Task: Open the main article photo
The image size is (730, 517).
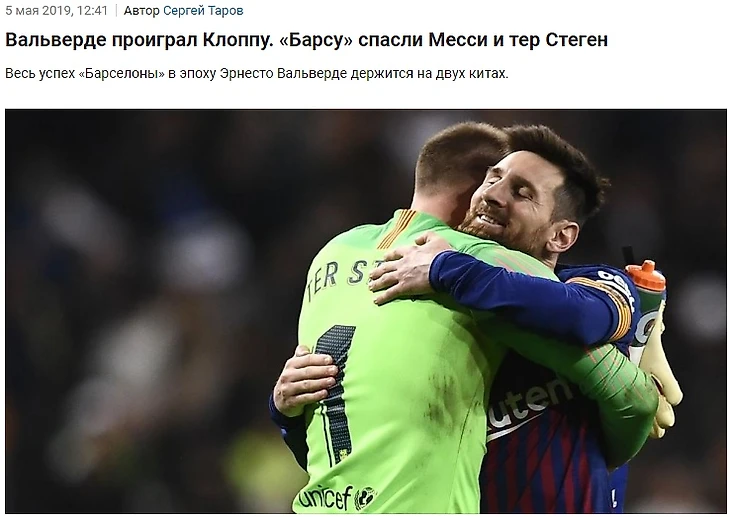Action: pyautogui.click(x=366, y=311)
